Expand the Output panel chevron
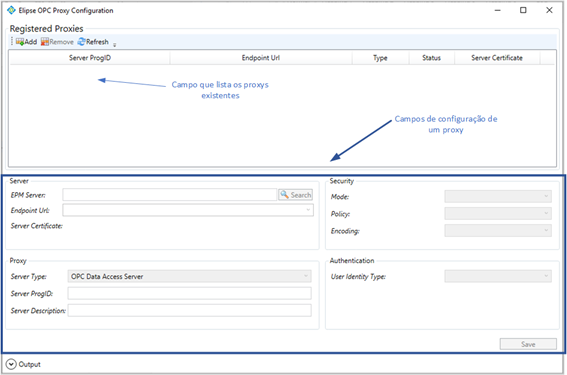The image size is (567, 375). coord(11,364)
